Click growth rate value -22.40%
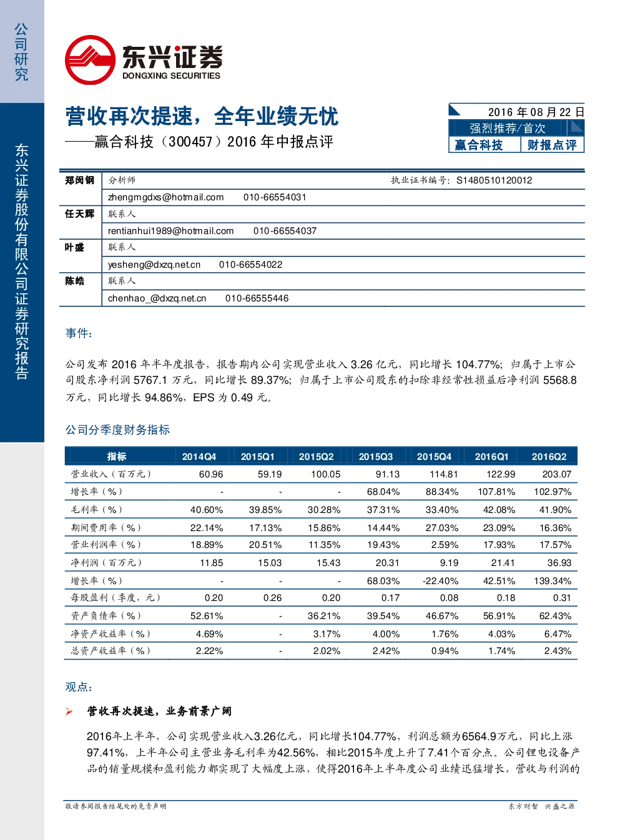 point(441,581)
